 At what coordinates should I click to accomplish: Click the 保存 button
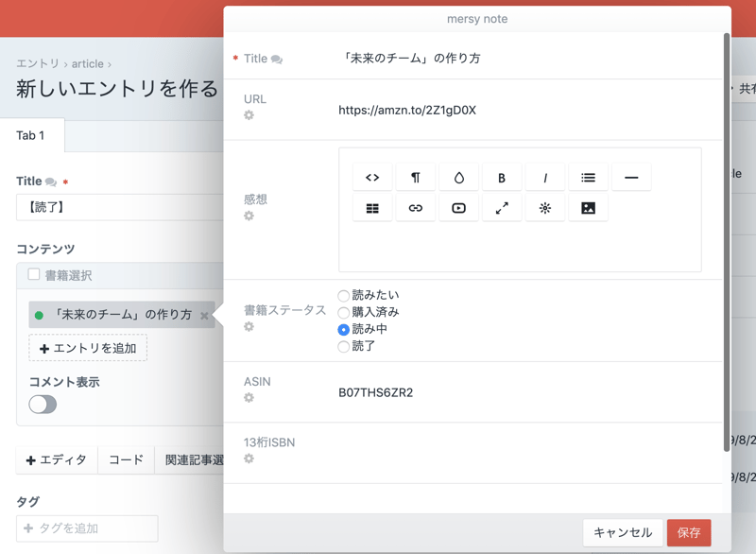[x=688, y=533]
